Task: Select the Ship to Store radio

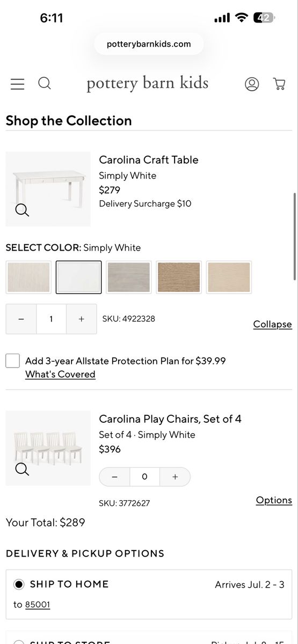Action: point(19,642)
